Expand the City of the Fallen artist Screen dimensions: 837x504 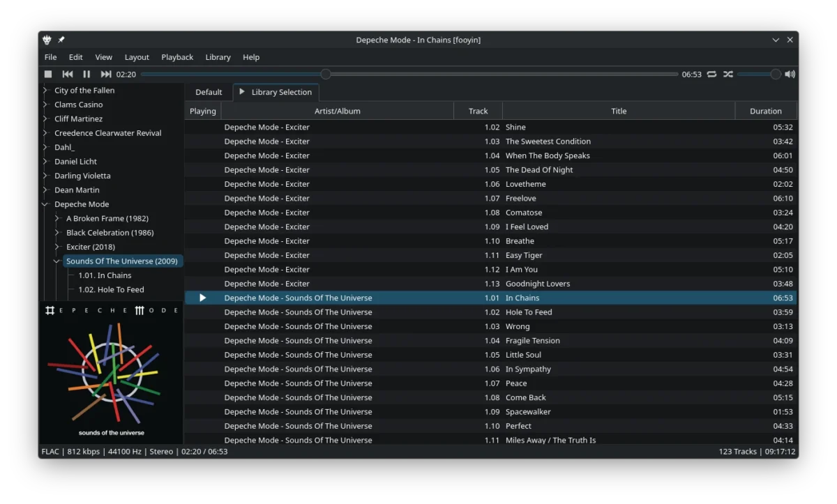click(x=45, y=90)
